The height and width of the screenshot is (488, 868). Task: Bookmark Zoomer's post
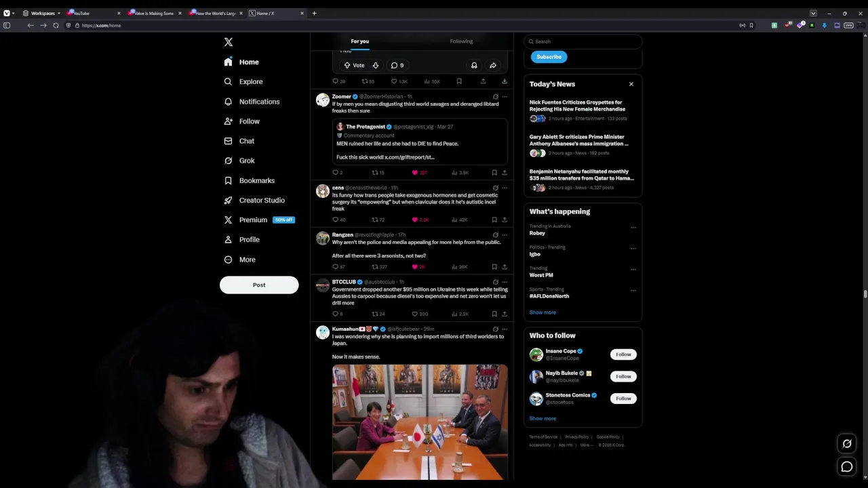click(494, 173)
